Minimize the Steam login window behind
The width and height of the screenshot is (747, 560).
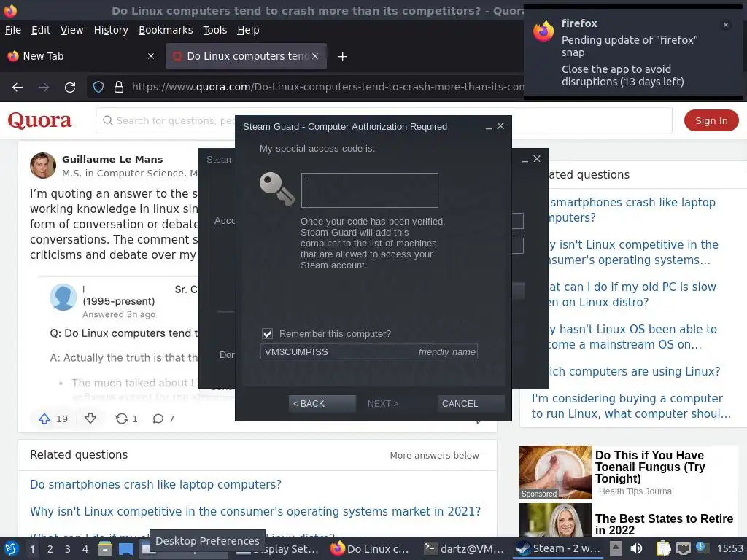coord(525,160)
